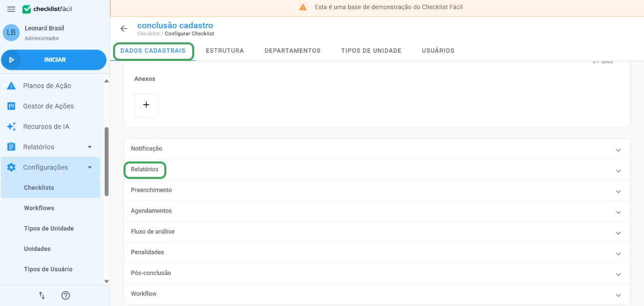Collapse the Configurações dropdown arrow
Screen dimensions: 644x306
tap(90, 167)
